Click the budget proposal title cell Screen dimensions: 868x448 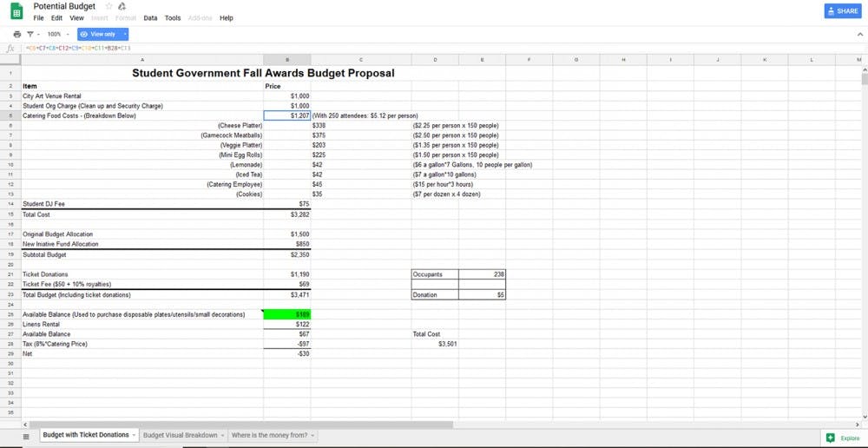coord(263,73)
